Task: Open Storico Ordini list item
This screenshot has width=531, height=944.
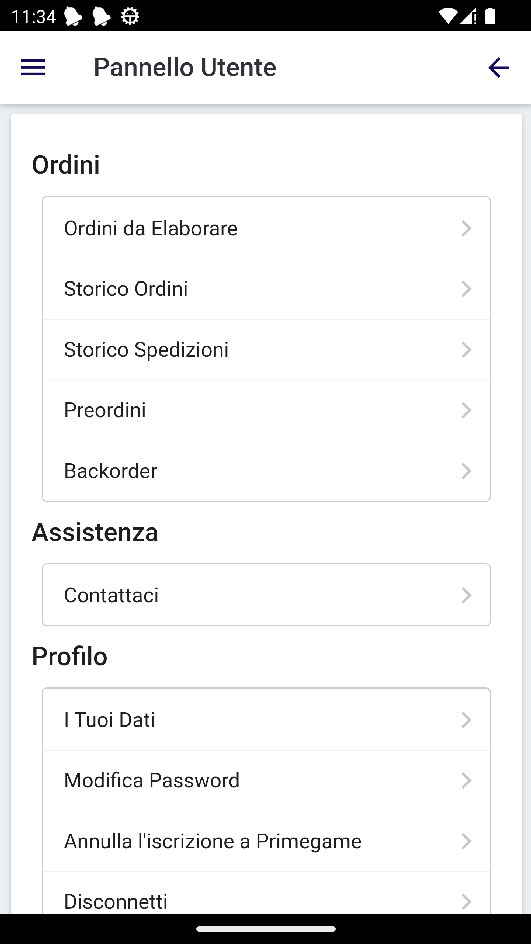Action: (266, 289)
